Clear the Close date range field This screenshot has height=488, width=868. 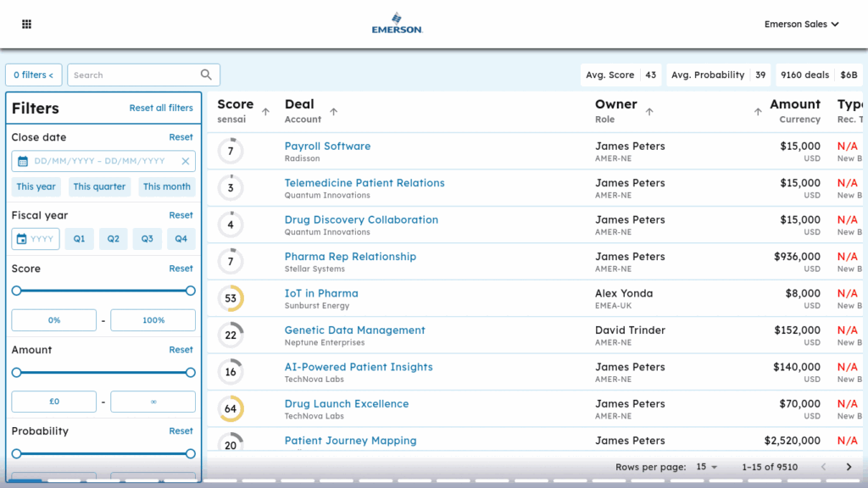click(x=186, y=161)
